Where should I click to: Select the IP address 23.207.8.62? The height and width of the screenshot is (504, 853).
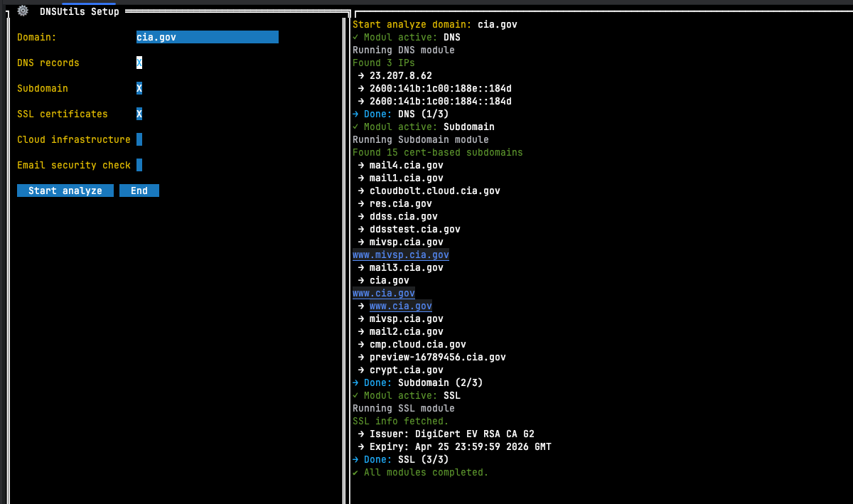click(401, 75)
